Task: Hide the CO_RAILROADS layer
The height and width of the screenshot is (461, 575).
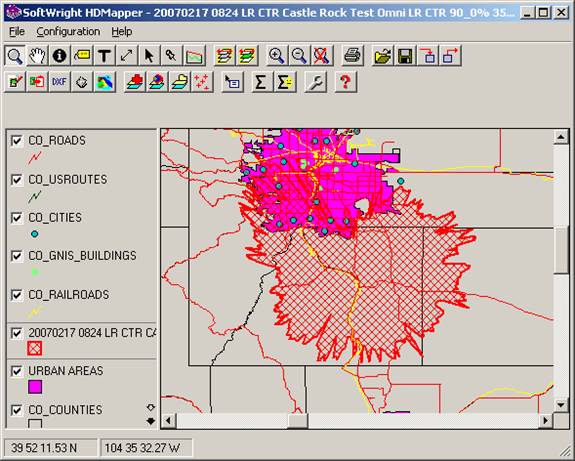Action: (x=17, y=294)
